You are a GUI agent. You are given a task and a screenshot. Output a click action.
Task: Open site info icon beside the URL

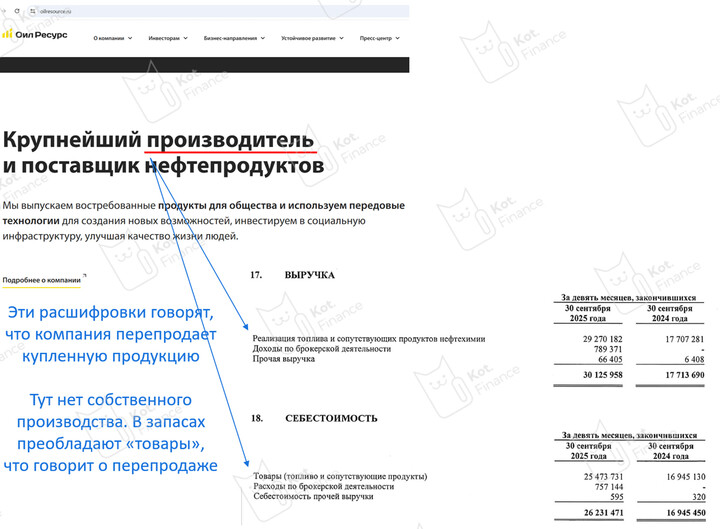click(x=32, y=9)
